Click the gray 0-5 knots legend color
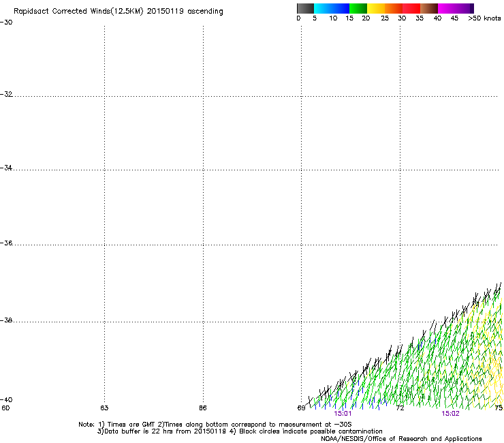Image resolution: width=504 pixels, height=443 pixels. tap(305, 8)
